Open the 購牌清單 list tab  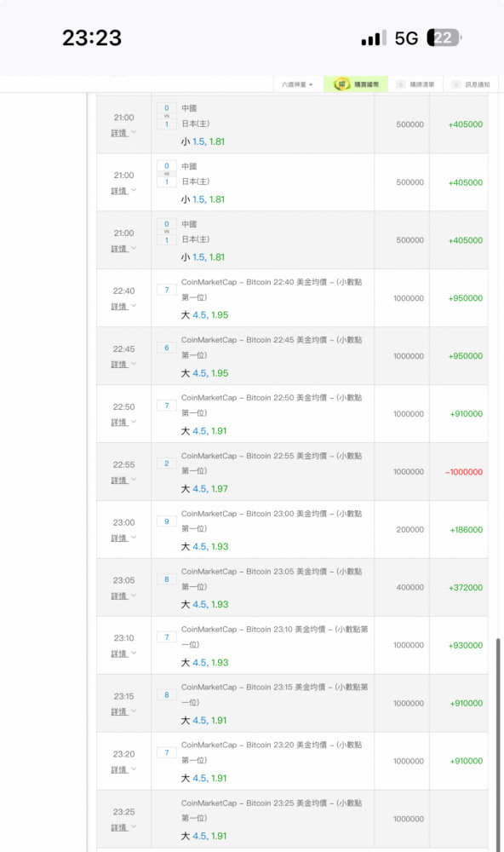coord(415,84)
